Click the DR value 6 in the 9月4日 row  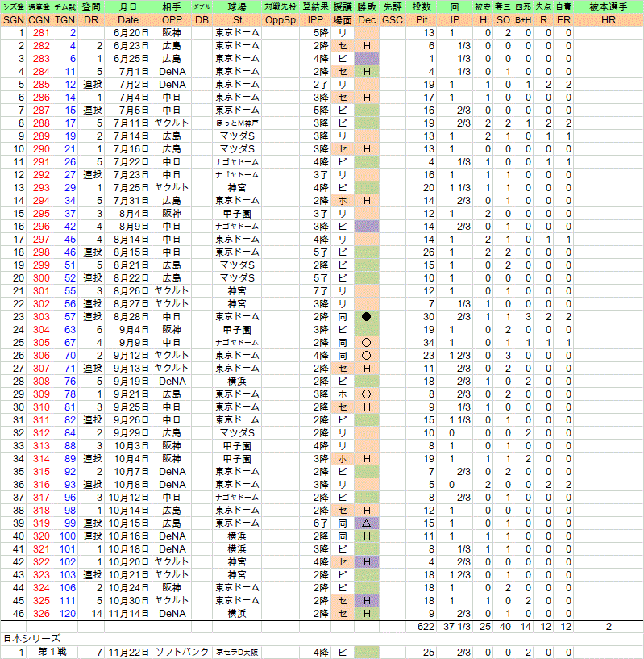[99, 329]
